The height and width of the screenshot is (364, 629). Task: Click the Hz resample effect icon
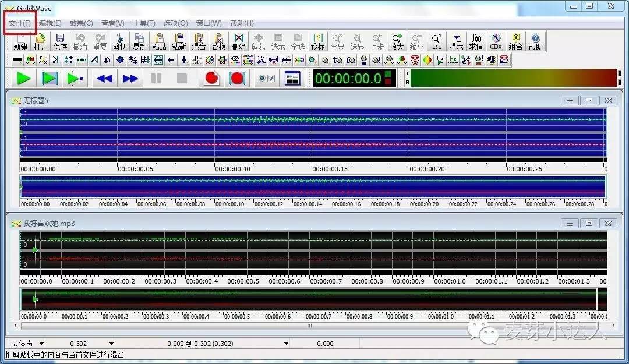point(453,60)
